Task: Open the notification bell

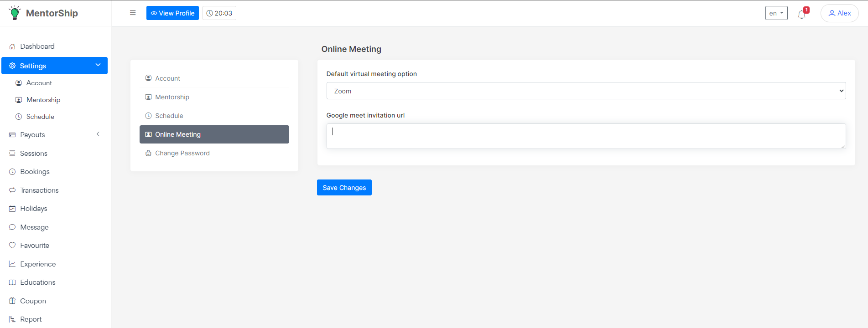Action: pos(801,14)
